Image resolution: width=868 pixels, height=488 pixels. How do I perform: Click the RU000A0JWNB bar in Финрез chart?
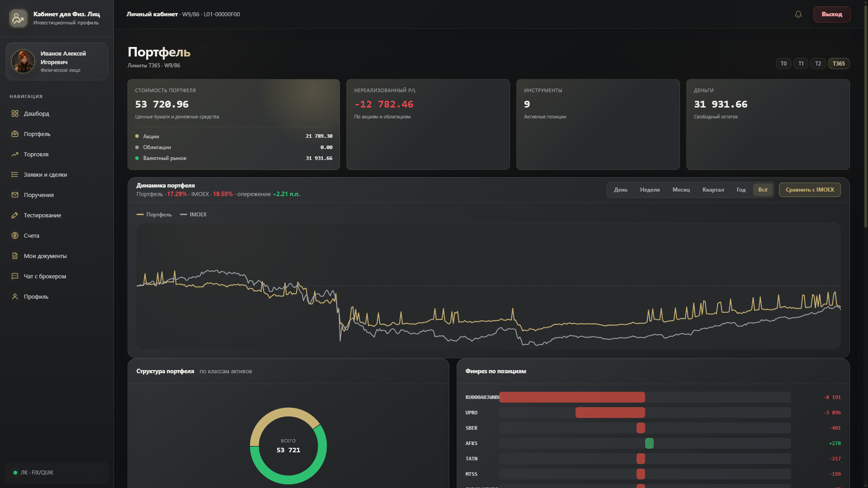(x=572, y=397)
